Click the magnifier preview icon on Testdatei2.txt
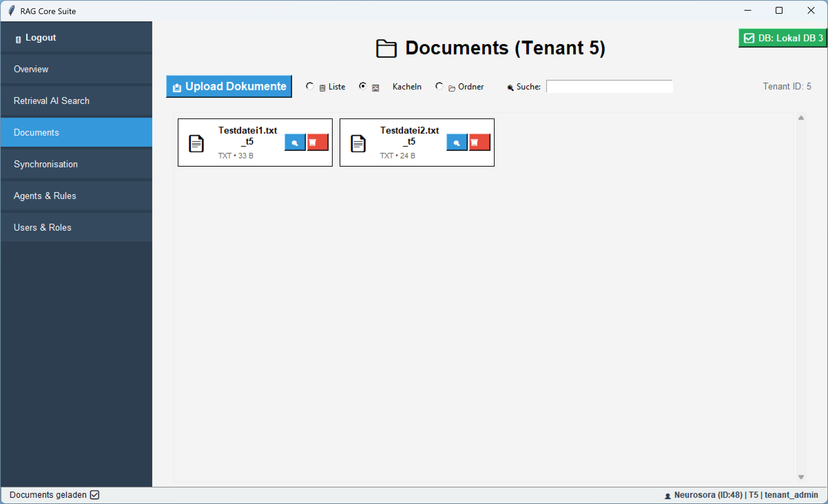828x504 pixels. (457, 142)
